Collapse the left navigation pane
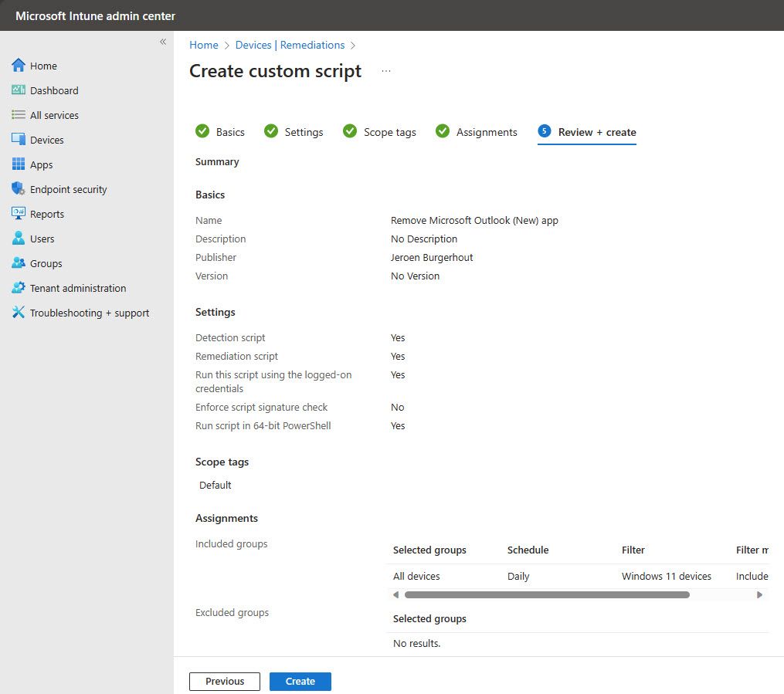The image size is (784, 694). 163,42
